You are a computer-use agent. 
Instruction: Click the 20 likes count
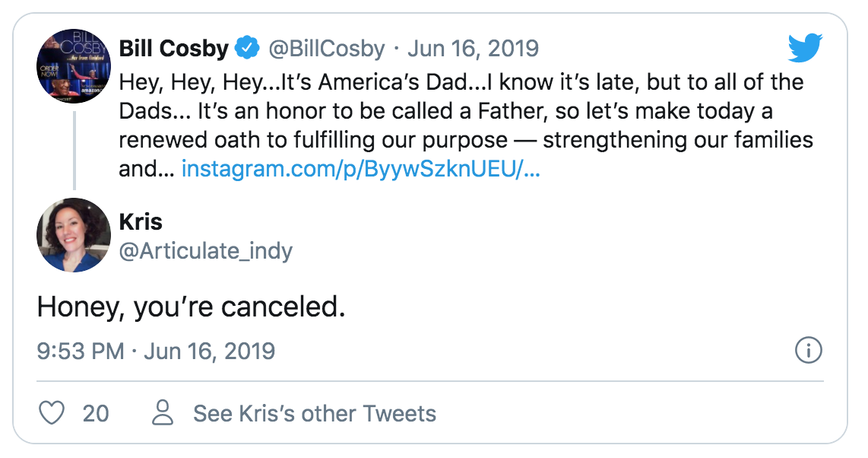pyautogui.click(x=96, y=414)
